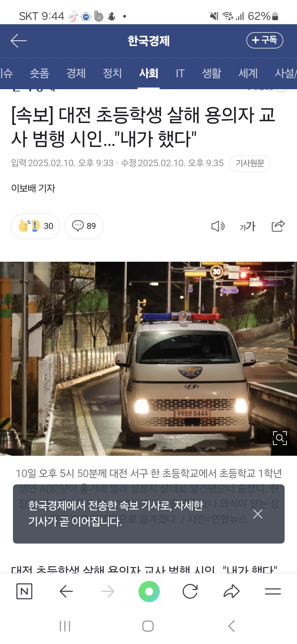Open the 89 comments bubble
This screenshot has height=644, width=297.
pos(84,226)
